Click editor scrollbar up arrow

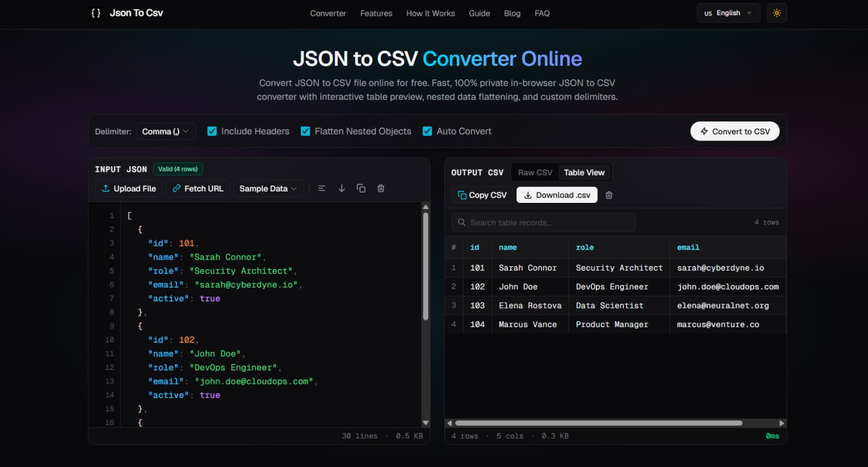(x=425, y=207)
